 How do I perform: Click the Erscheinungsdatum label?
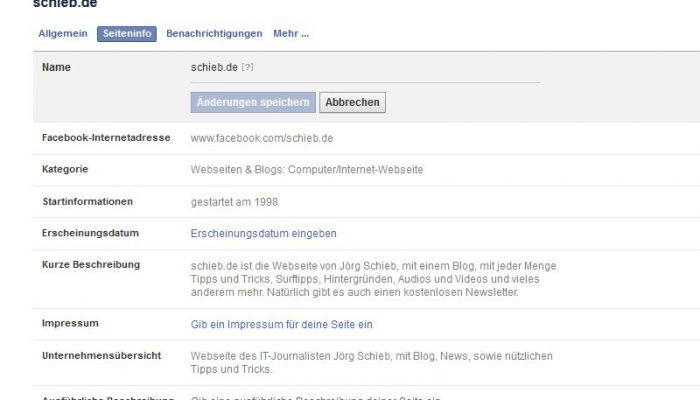[90, 233]
